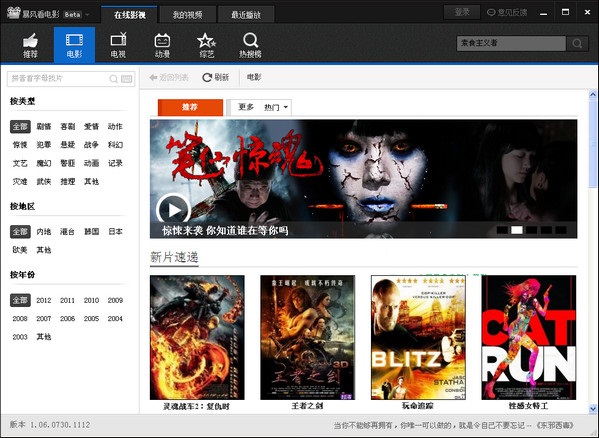The image size is (599, 438).
Task: Open the on-screen keyboard icon
Action: 126,79
